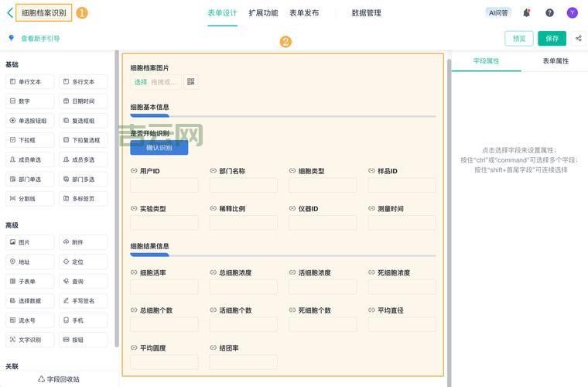Switch to the 表单设计 tab
This screenshot has width=588, height=387.
click(222, 13)
